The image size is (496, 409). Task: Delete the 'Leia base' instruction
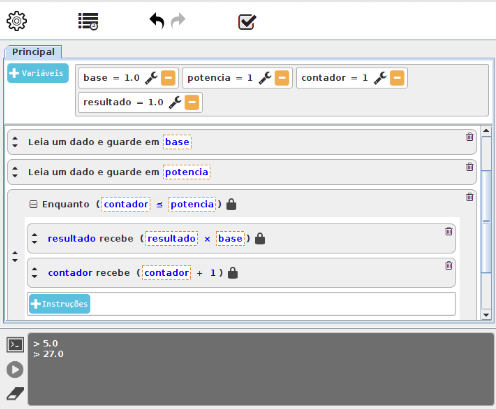pos(470,137)
